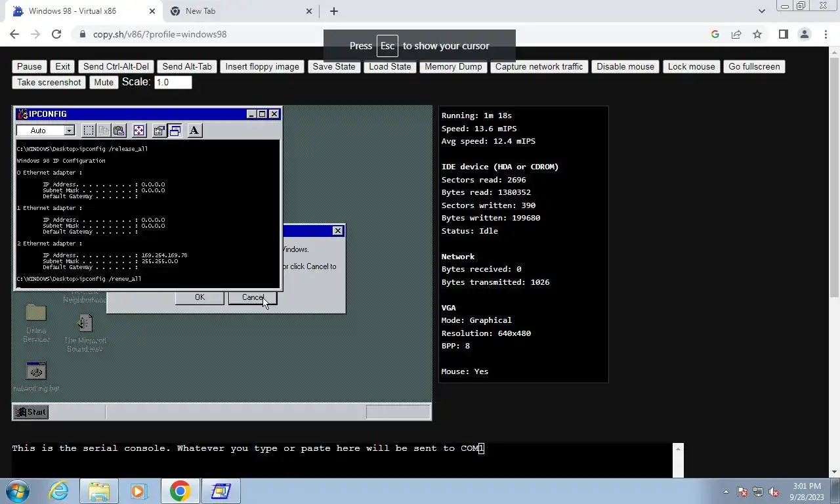Click Send Ctrl-Alt-Del
The width and height of the screenshot is (840, 504).
pos(116,66)
